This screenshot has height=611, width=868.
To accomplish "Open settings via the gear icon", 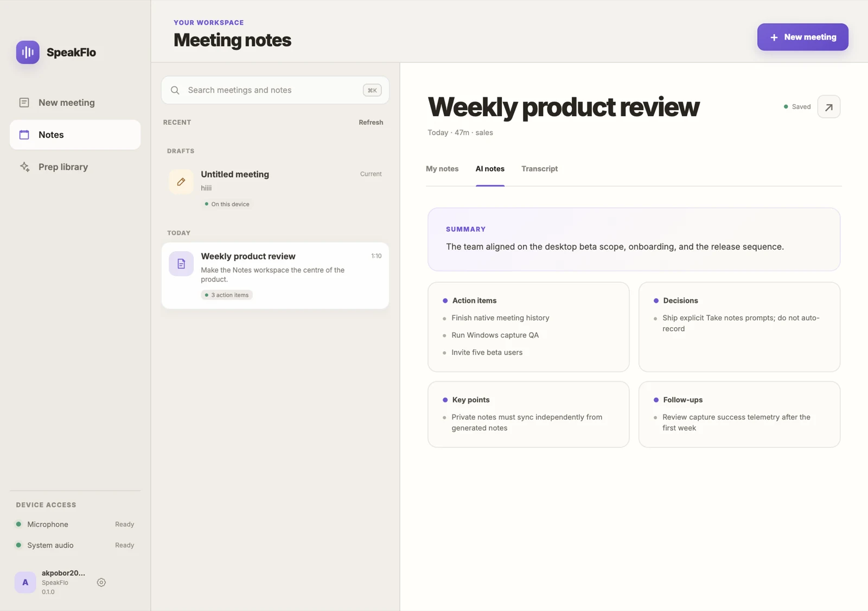I will tap(101, 582).
